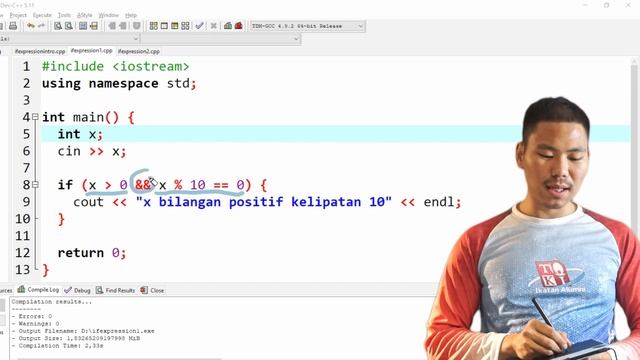
Task: Click 'return 0;' on line 12
Action: (x=92, y=253)
